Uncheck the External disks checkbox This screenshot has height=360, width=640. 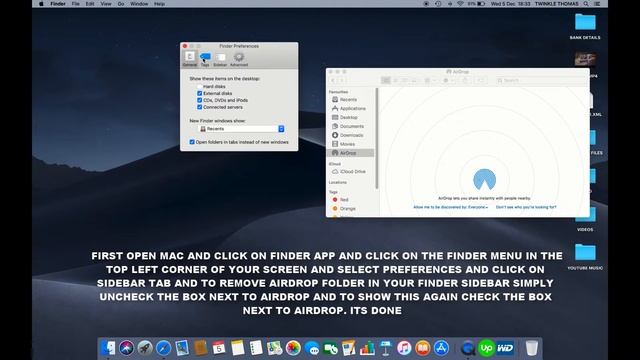(200, 93)
